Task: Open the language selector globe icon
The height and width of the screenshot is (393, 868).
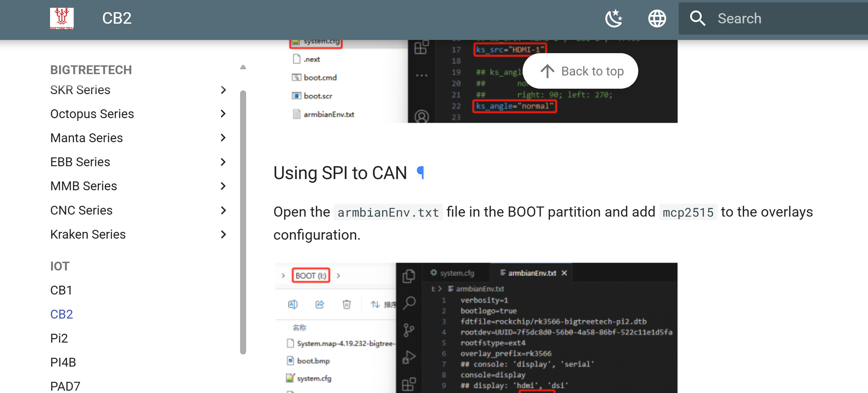Action: (657, 18)
